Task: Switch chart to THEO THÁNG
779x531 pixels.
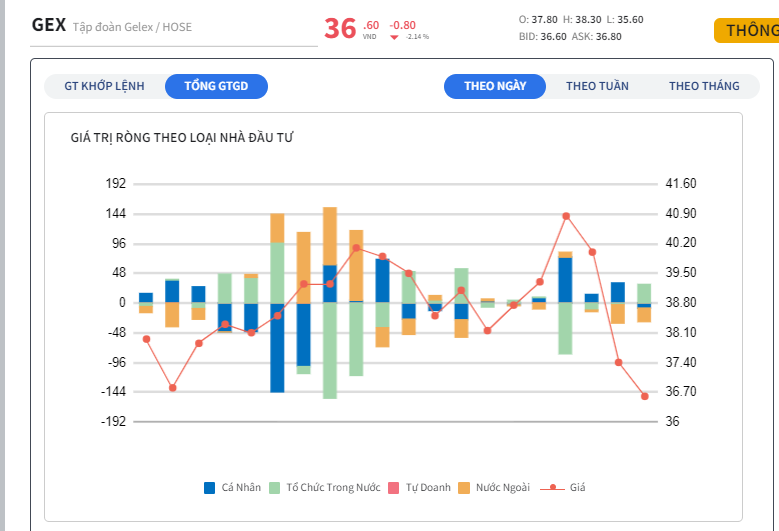Action: coord(704,86)
